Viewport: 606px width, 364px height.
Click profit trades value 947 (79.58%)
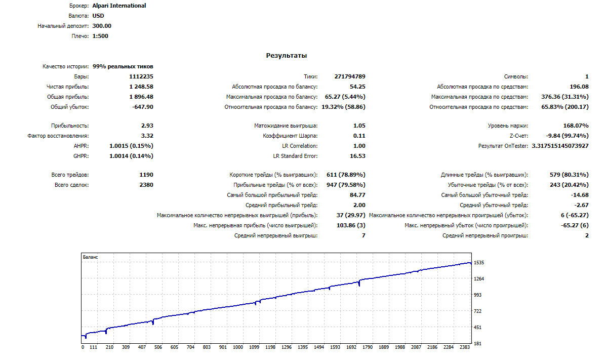[346, 185]
